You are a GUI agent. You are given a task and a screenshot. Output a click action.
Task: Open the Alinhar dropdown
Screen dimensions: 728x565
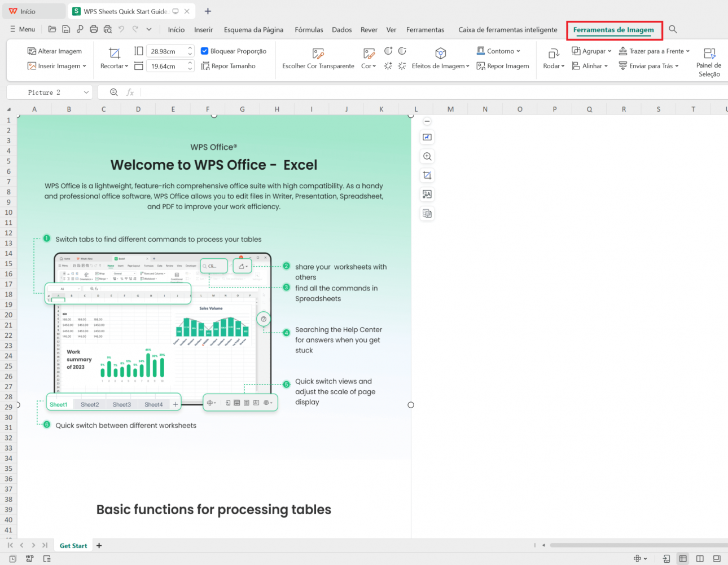[590, 66]
